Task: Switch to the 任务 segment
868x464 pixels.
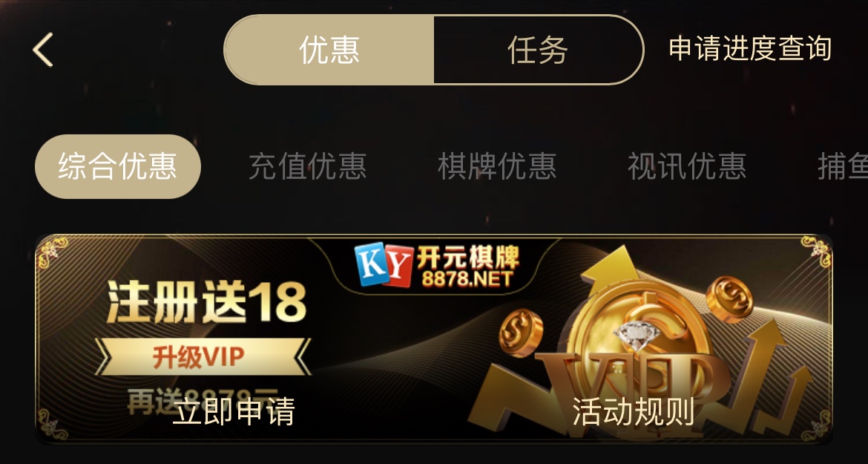Action: pos(538,50)
